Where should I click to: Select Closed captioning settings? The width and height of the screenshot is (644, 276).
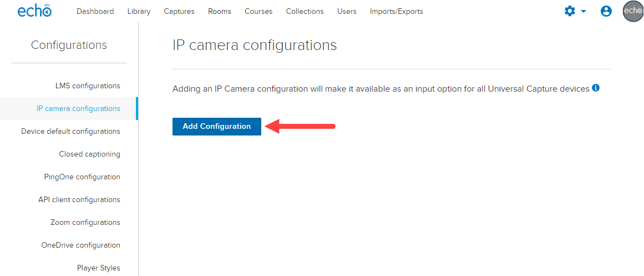tap(89, 154)
